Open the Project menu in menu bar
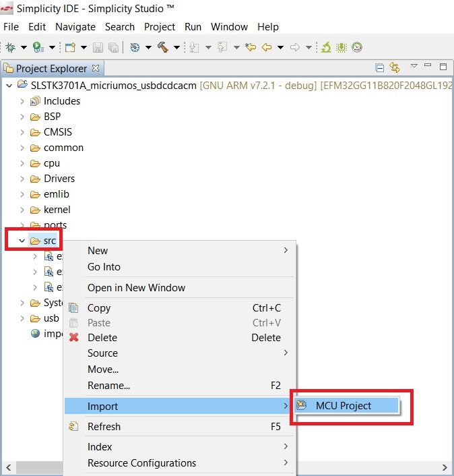This screenshot has height=476, width=454. click(160, 27)
